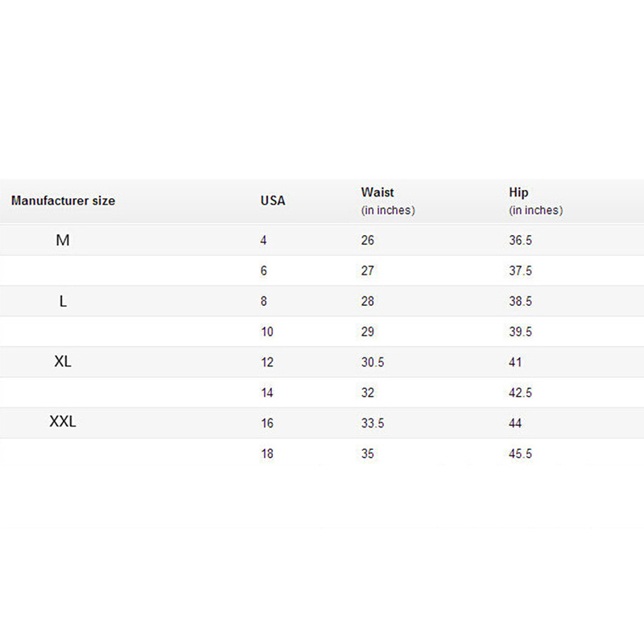644x644 pixels.
Task: Select USA size 4 cell
Action: [x=263, y=241]
